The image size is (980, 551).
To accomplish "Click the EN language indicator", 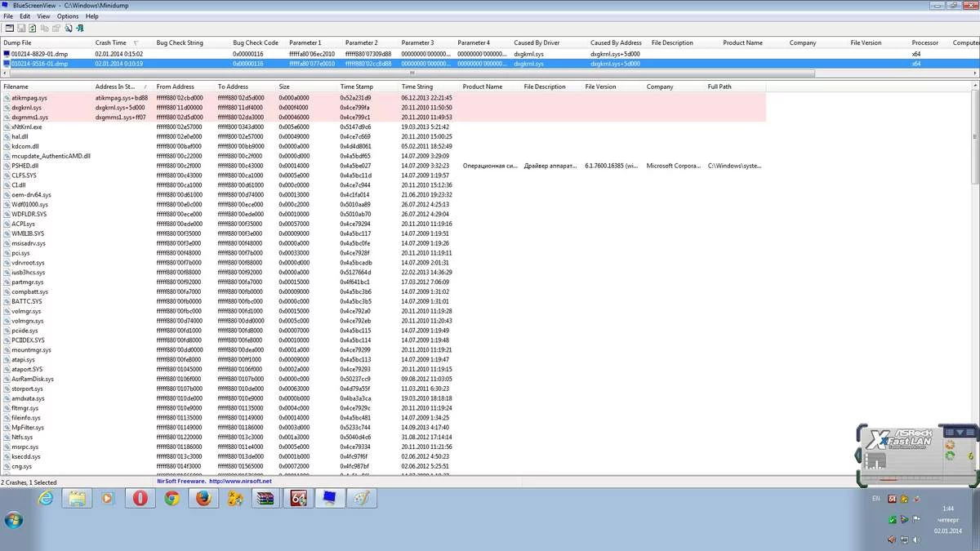I will pyautogui.click(x=875, y=498).
